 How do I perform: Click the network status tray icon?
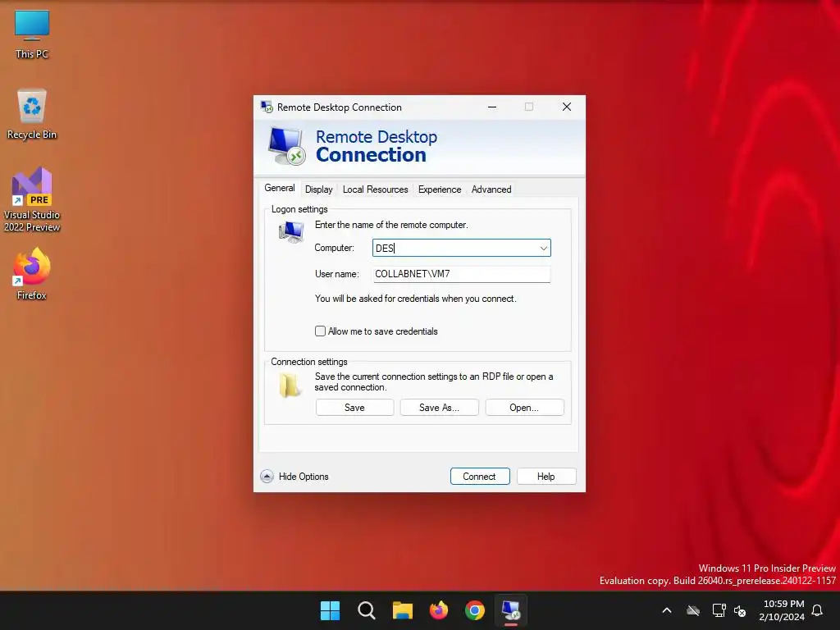[x=719, y=610]
